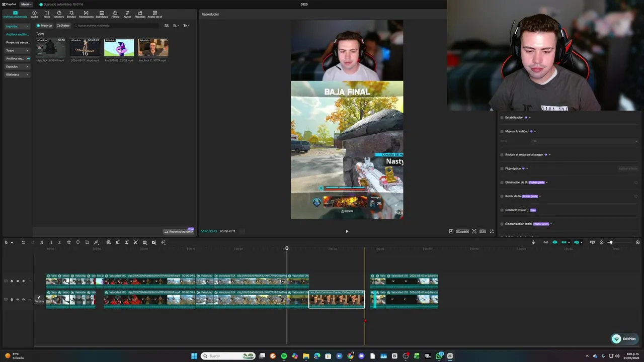The height and width of the screenshot is (362, 644).
Task: Toggle visibility eye of the upper timeline track
Action: click(x=18, y=281)
